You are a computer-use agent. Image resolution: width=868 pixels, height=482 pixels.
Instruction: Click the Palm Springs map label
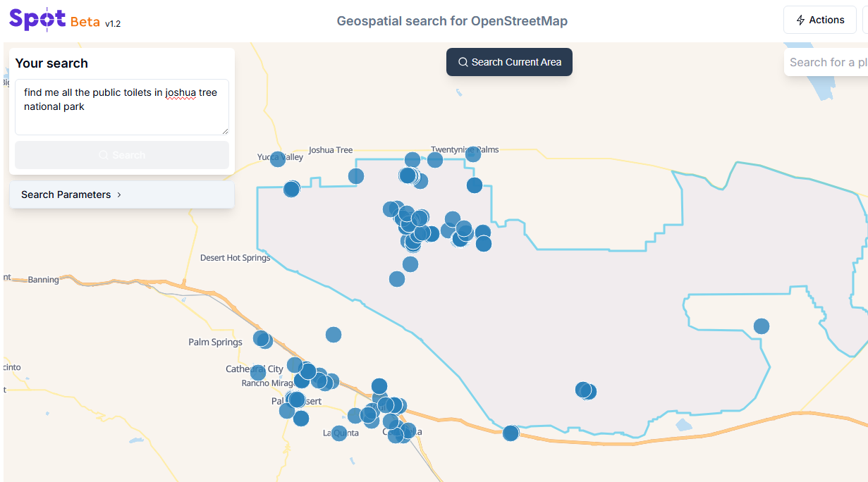215,342
